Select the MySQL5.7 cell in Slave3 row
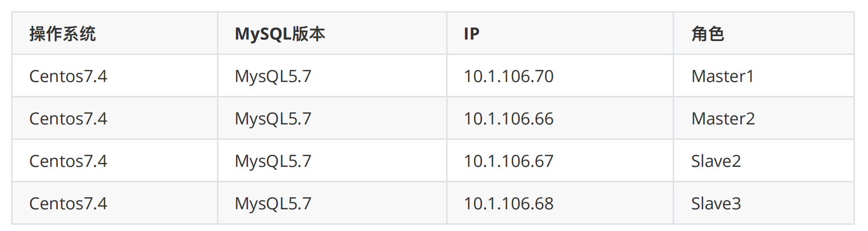The width and height of the screenshot is (868, 231). coord(273,204)
